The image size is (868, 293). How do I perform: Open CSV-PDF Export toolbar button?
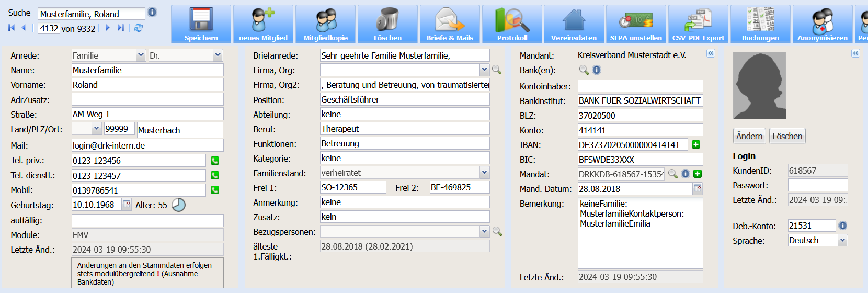point(698,24)
